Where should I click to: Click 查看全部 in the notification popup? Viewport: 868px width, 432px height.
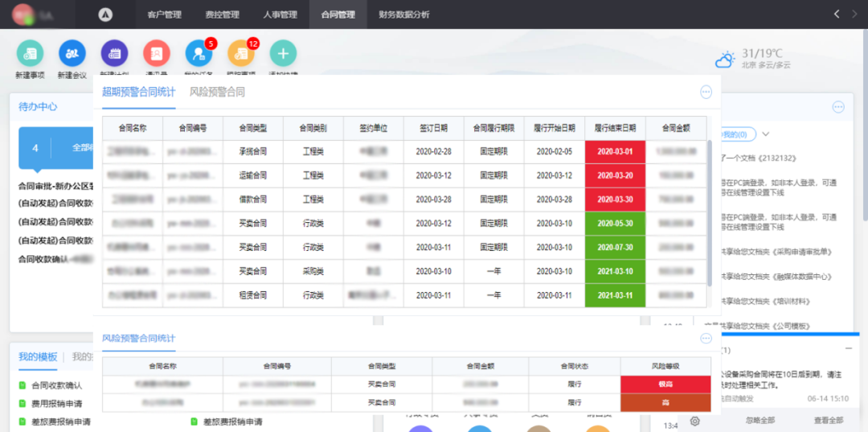(828, 420)
